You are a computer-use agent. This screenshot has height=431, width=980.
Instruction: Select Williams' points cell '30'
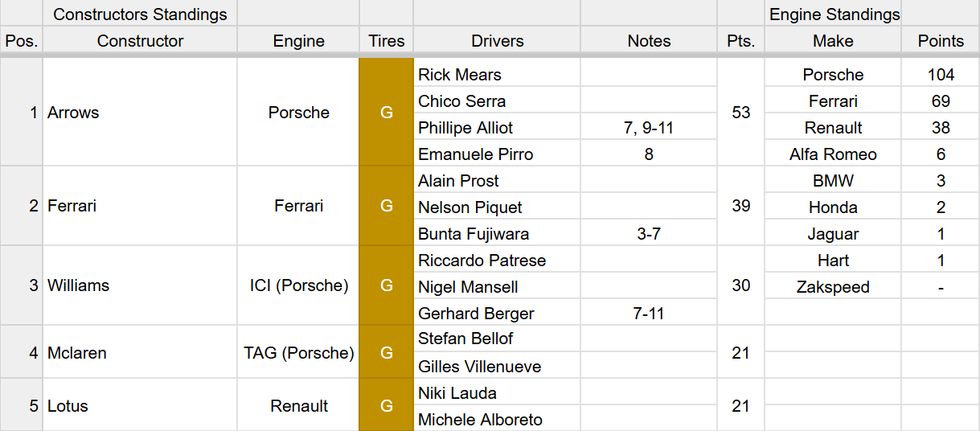(x=740, y=285)
